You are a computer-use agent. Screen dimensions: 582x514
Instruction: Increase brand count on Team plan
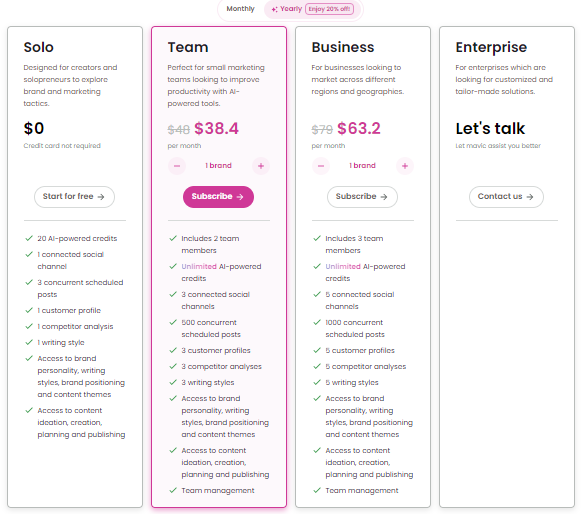(x=261, y=166)
